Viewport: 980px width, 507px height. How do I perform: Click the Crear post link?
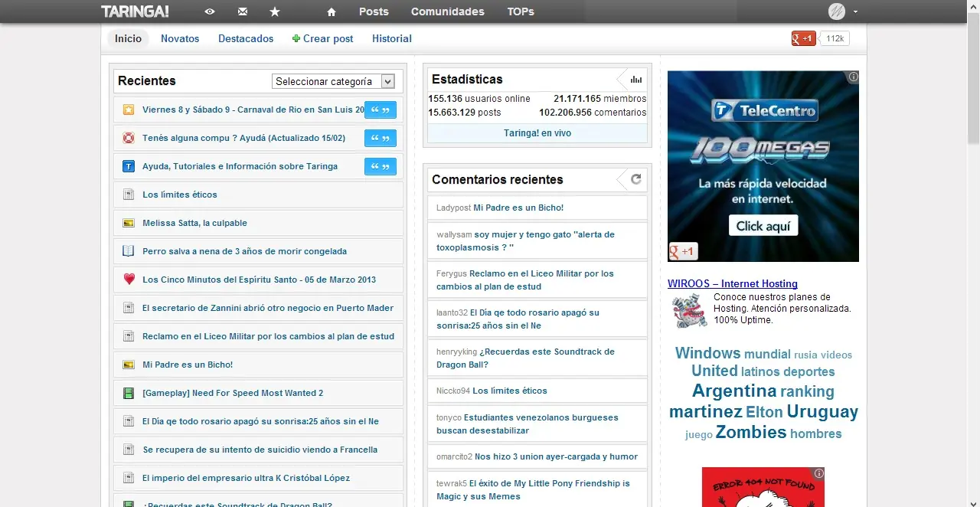(x=323, y=38)
